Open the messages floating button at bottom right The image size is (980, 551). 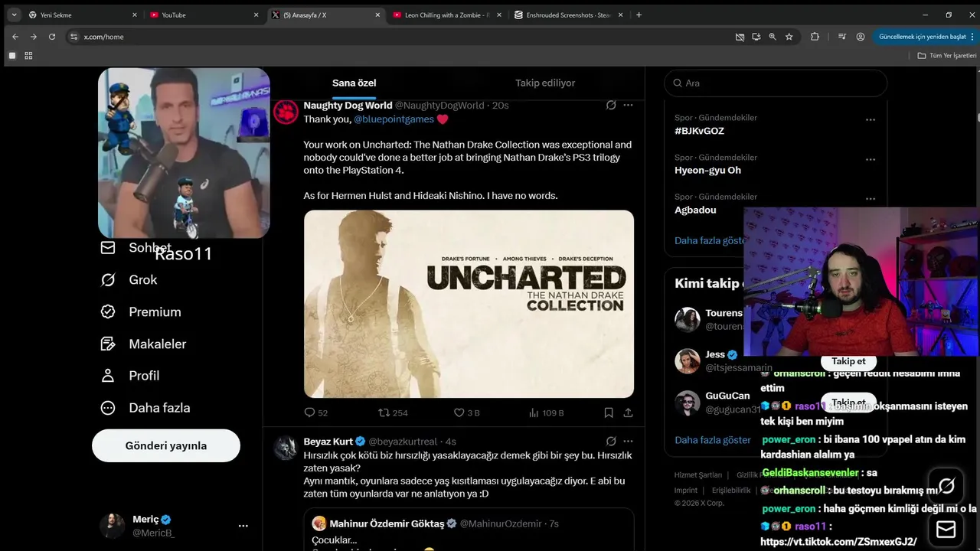pyautogui.click(x=946, y=530)
